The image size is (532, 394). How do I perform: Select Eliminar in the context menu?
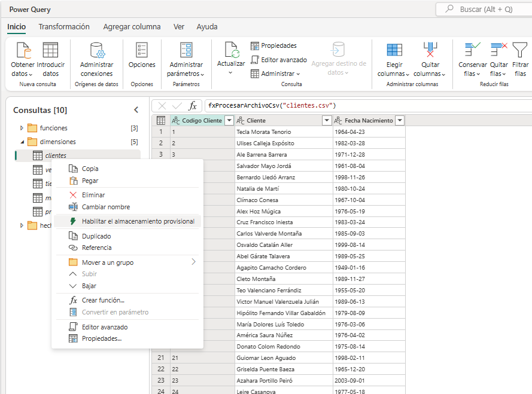(93, 195)
